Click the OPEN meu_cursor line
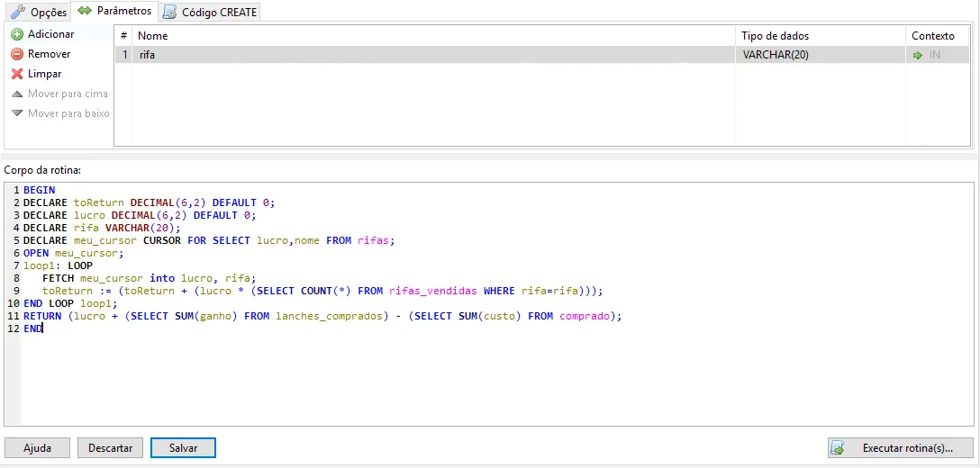The height and width of the screenshot is (468, 980). click(74, 253)
